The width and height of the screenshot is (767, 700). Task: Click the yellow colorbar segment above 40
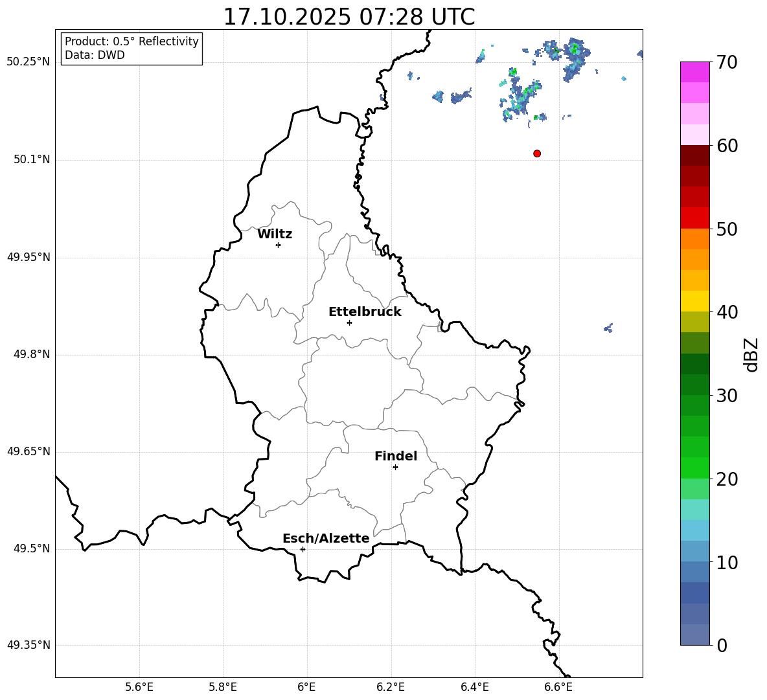pos(694,301)
